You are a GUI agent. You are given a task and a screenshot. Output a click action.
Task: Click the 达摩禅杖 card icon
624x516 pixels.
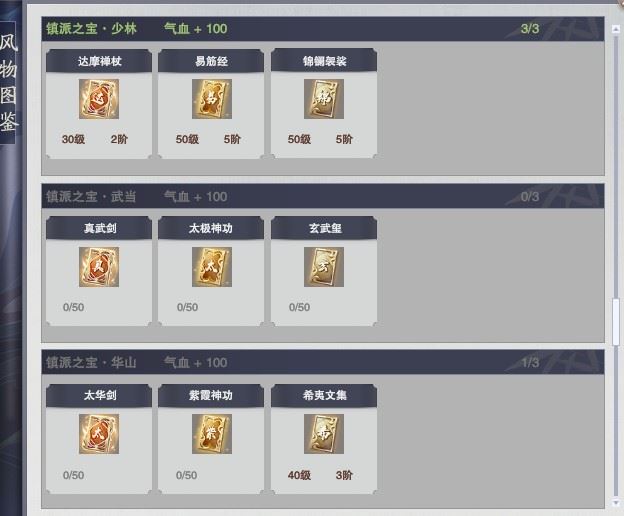click(x=99, y=99)
